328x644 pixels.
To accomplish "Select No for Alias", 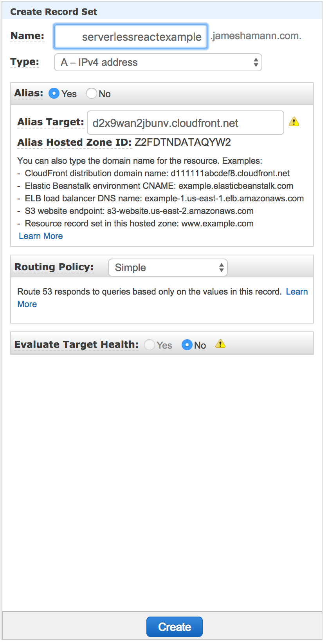I will [x=91, y=93].
